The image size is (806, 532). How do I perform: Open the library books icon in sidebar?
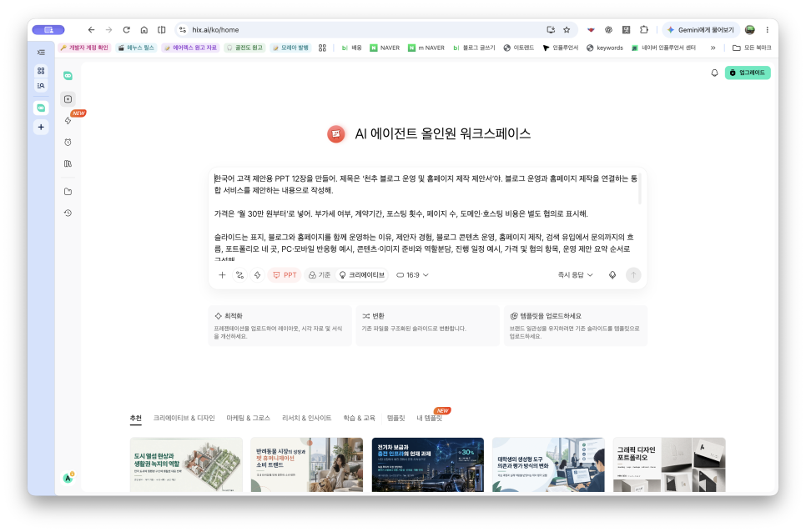tap(68, 163)
